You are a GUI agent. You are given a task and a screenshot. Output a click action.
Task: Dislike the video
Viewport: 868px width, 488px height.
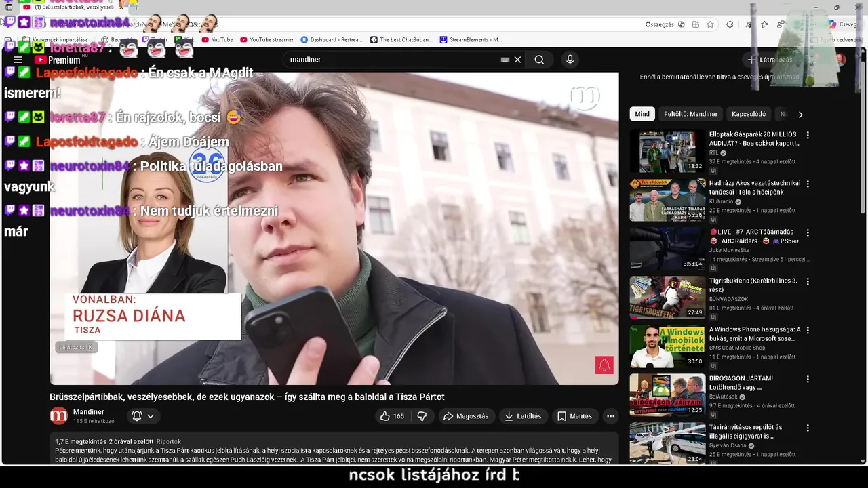422,416
